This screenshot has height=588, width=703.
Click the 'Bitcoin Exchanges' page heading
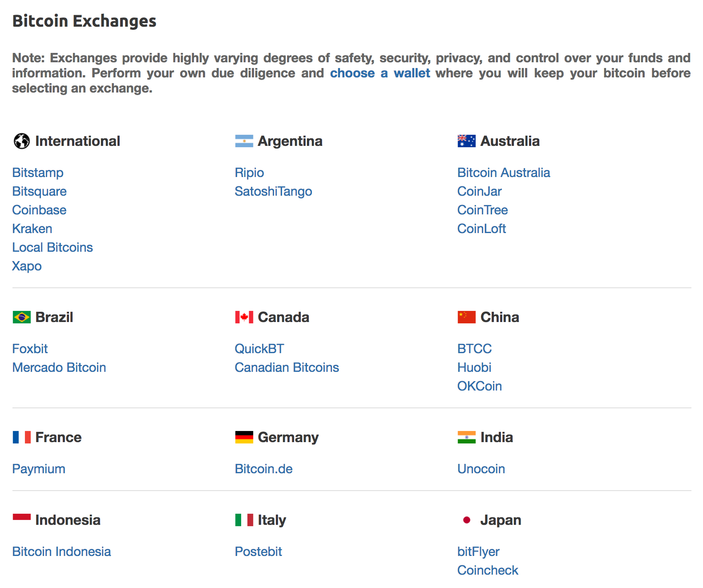point(85,21)
